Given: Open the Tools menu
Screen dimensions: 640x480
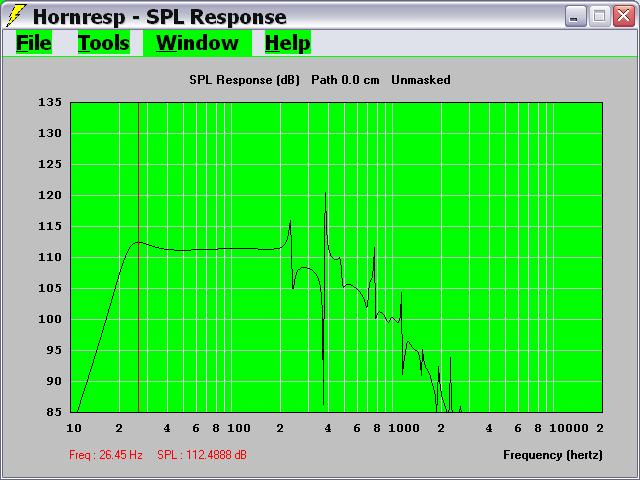Looking at the screenshot, I should coord(104,42).
